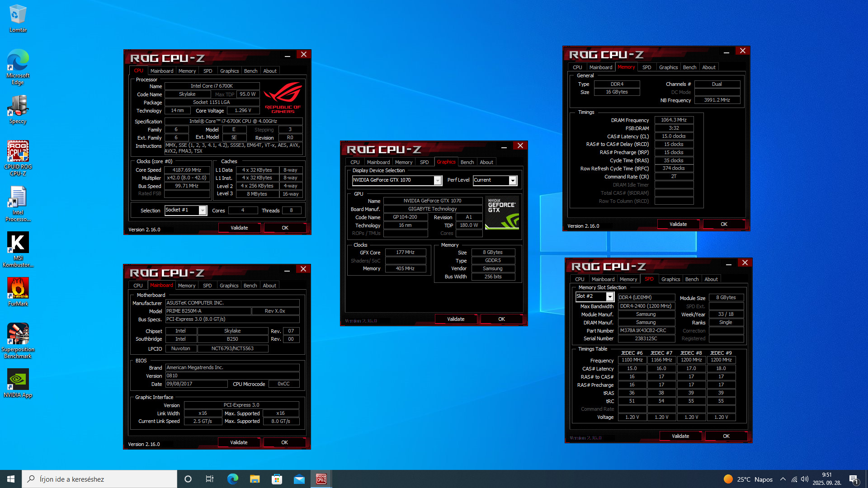
Task: Expand the Socket #1 selection dropdown
Action: pyautogui.click(x=203, y=211)
